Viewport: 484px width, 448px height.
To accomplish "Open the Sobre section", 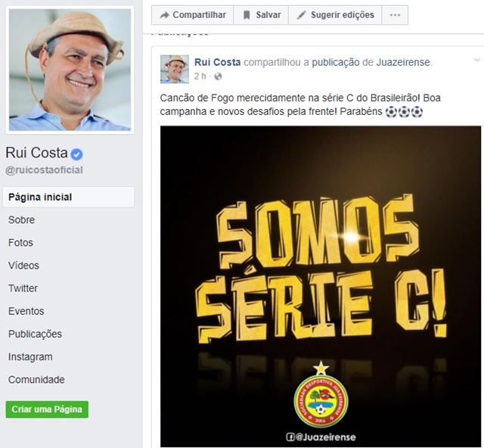I will click(21, 220).
